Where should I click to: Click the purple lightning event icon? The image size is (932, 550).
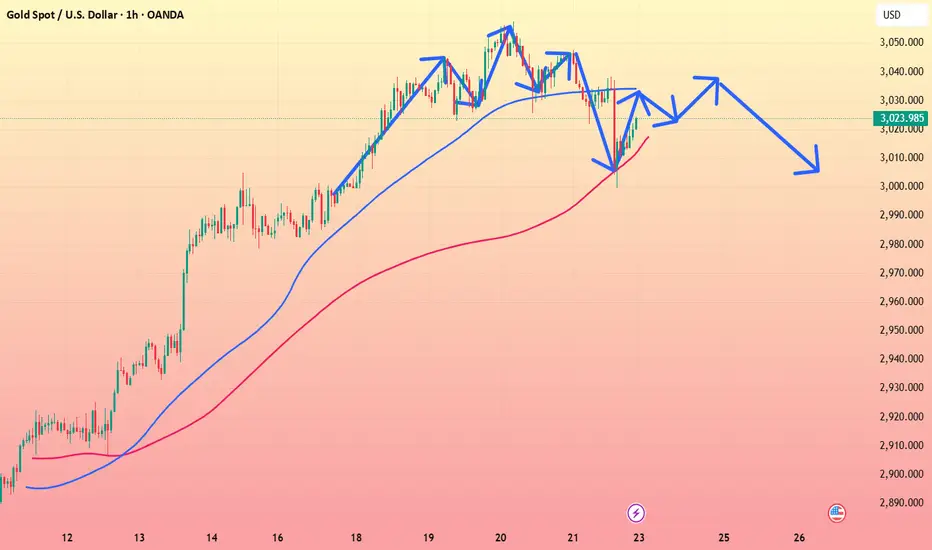pyautogui.click(x=636, y=513)
